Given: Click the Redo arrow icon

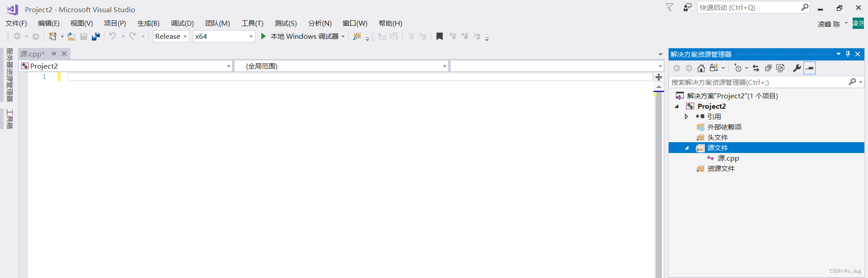Looking at the screenshot, I should [x=132, y=36].
